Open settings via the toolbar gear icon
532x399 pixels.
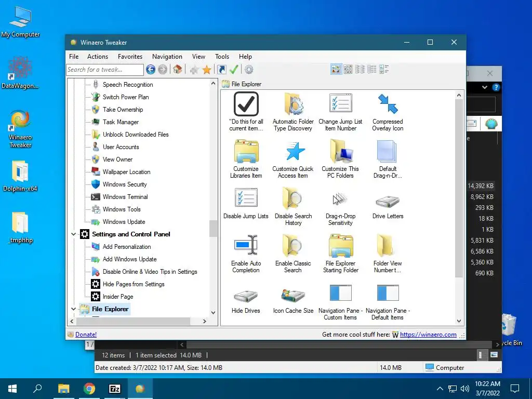(249, 70)
